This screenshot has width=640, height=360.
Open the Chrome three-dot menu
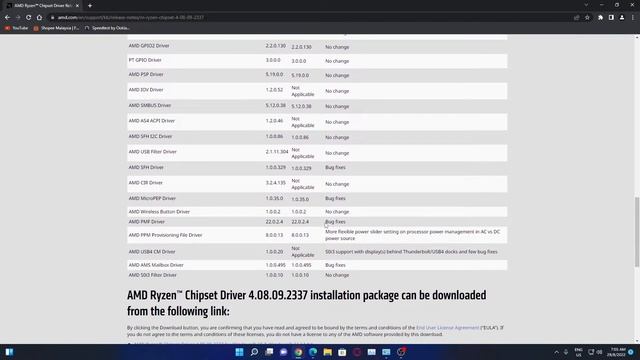[633, 18]
